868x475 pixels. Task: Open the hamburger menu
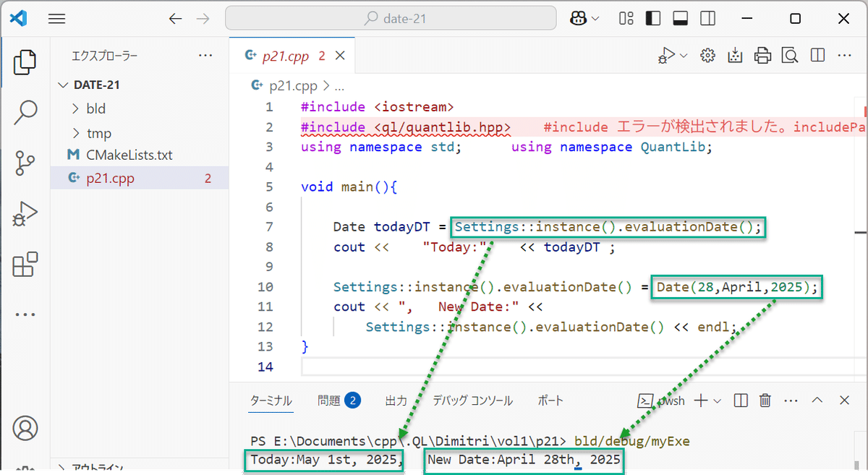click(x=56, y=18)
